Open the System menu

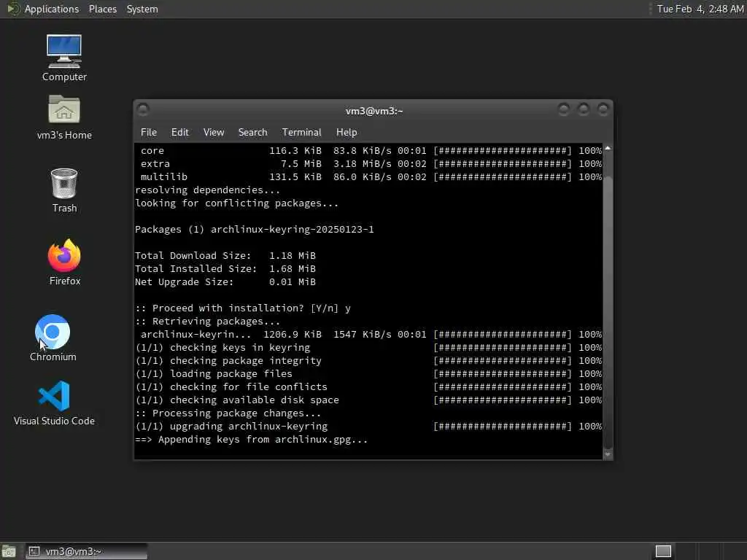(x=142, y=9)
